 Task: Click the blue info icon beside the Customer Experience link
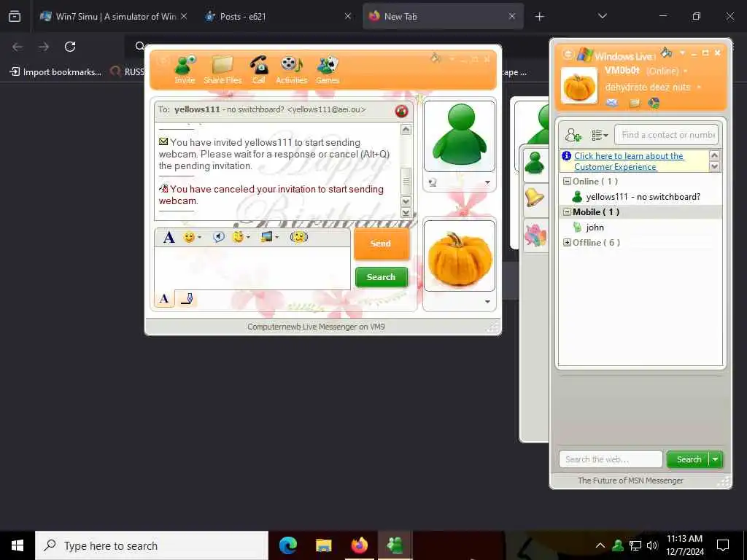tap(566, 156)
